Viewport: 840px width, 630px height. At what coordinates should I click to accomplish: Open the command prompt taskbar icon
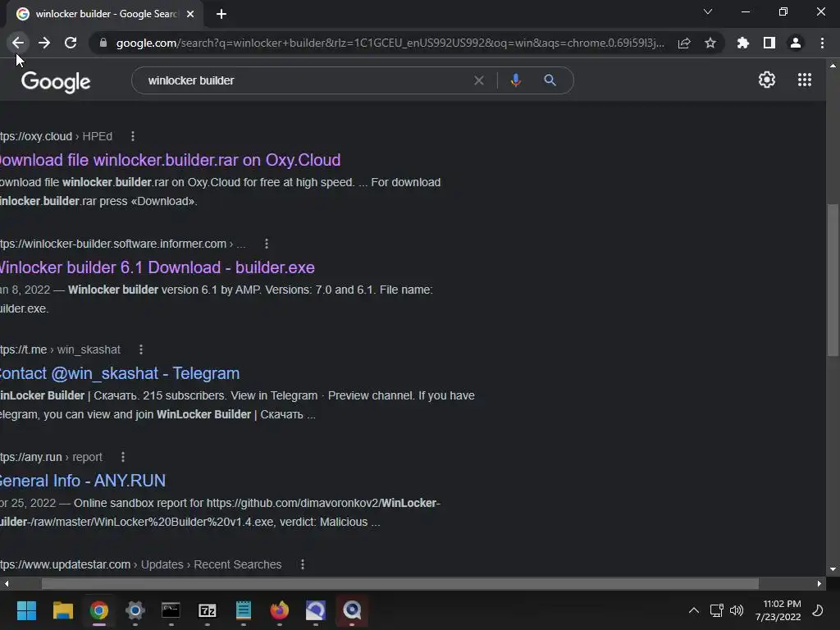(171, 610)
